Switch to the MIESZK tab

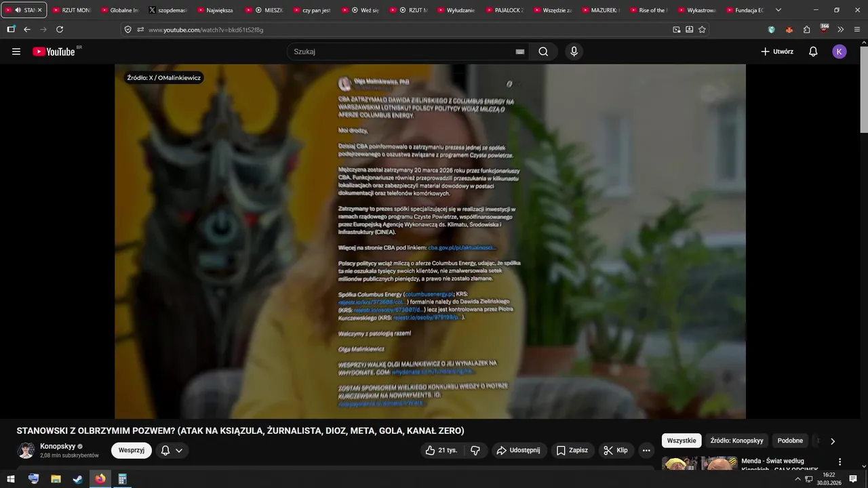[264, 10]
